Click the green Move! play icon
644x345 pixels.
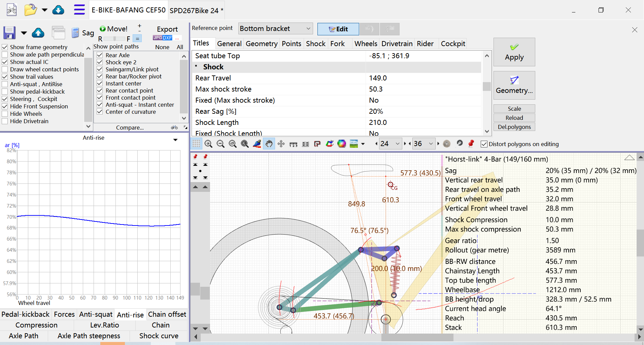click(103, 29)
